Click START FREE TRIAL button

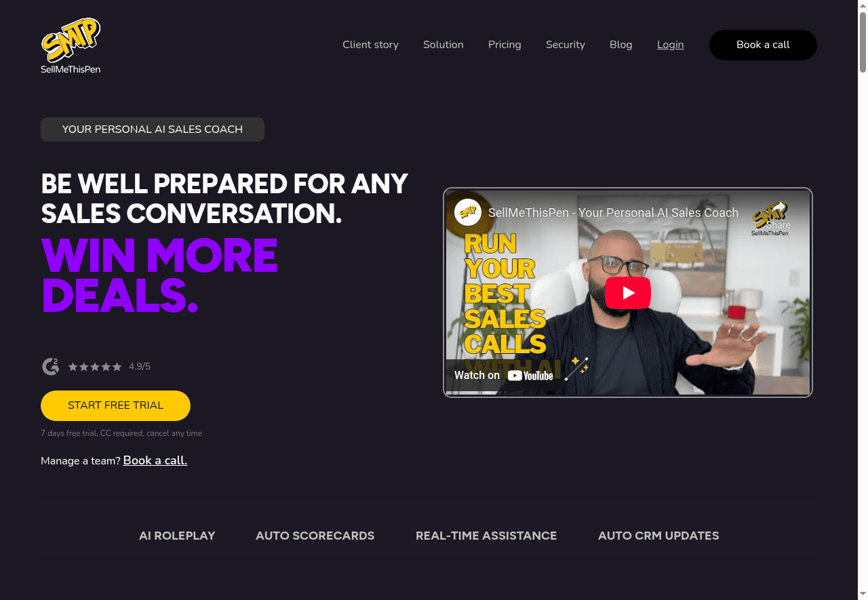point(115,405)
